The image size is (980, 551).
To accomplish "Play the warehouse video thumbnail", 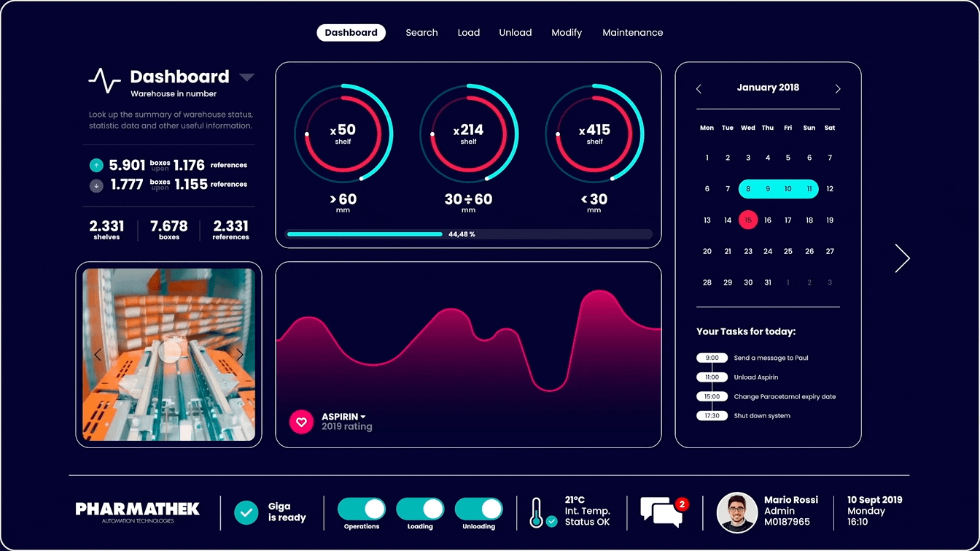I will (169, 352).
